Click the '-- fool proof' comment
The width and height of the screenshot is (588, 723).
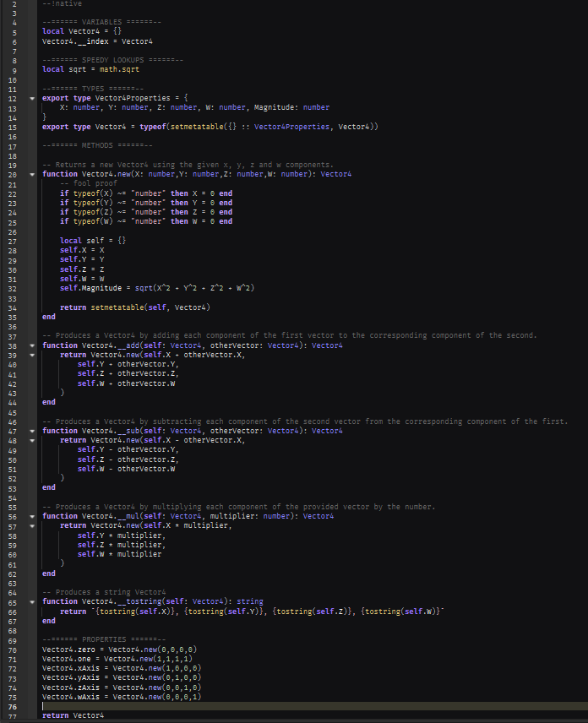click(x=89, y=183)
